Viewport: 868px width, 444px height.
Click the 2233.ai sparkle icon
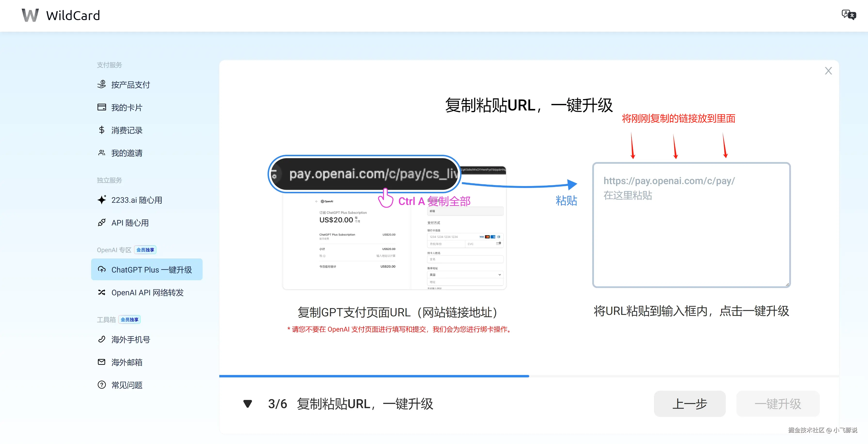point(102,200)
